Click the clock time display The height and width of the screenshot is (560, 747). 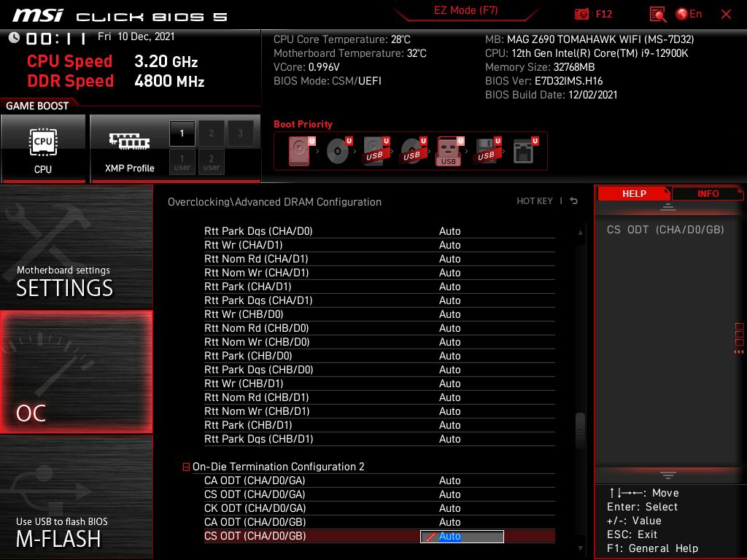(x=55, y=38)
